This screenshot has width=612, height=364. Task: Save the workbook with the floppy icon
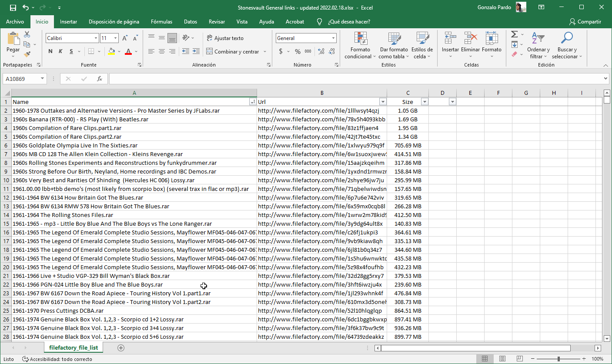(x=13, y=7)
